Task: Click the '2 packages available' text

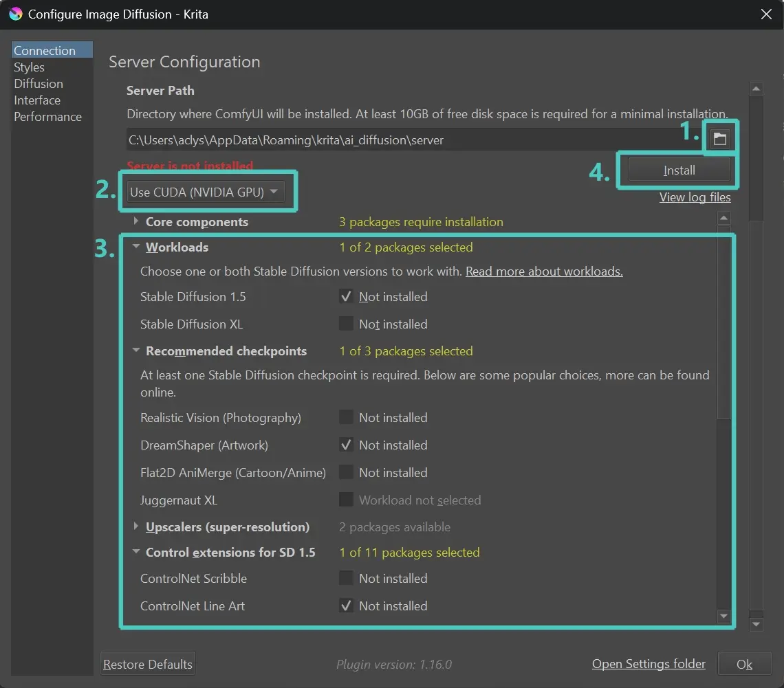Action: pyautogui.click(x=395, y=527)
